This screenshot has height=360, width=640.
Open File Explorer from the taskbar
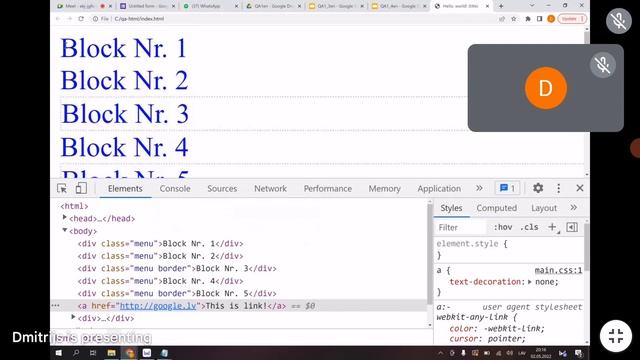111,353
